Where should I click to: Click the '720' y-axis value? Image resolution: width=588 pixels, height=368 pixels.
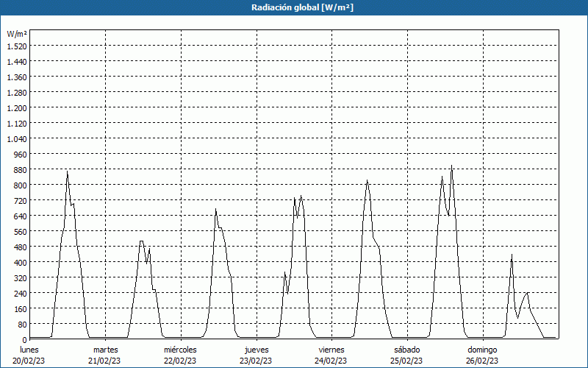(21, 201)
